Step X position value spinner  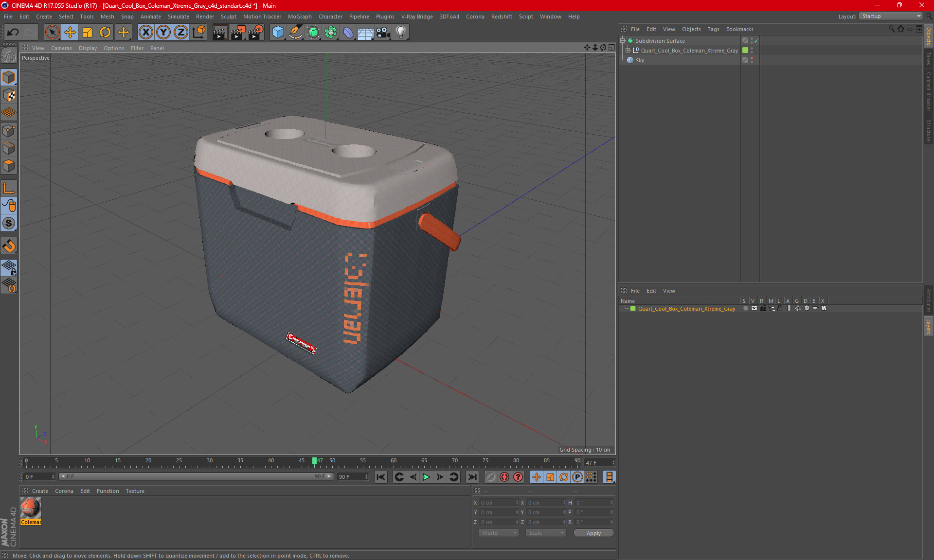click(x=517, y=503)
